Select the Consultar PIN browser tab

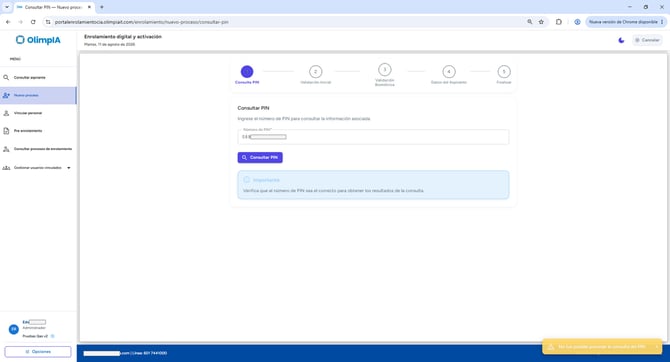click(53, 7)
